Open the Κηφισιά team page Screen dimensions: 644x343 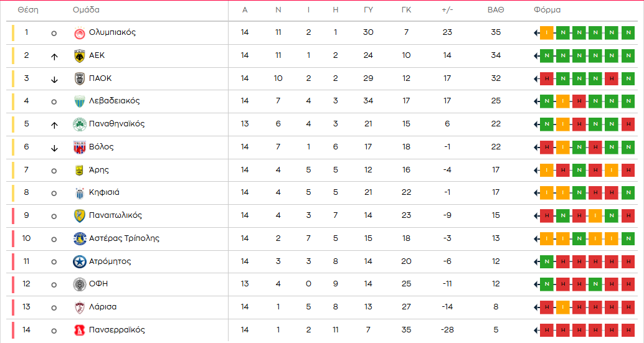point(105,192)
